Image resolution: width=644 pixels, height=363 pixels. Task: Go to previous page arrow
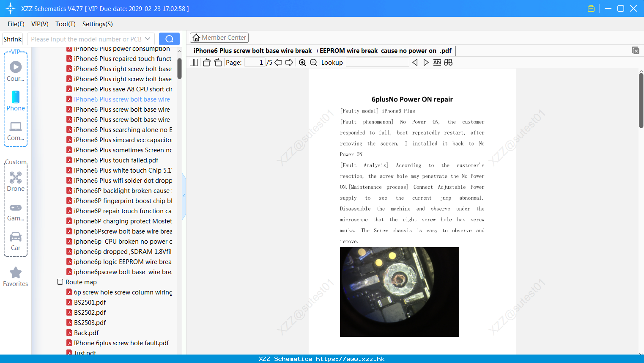coord(278,63)
